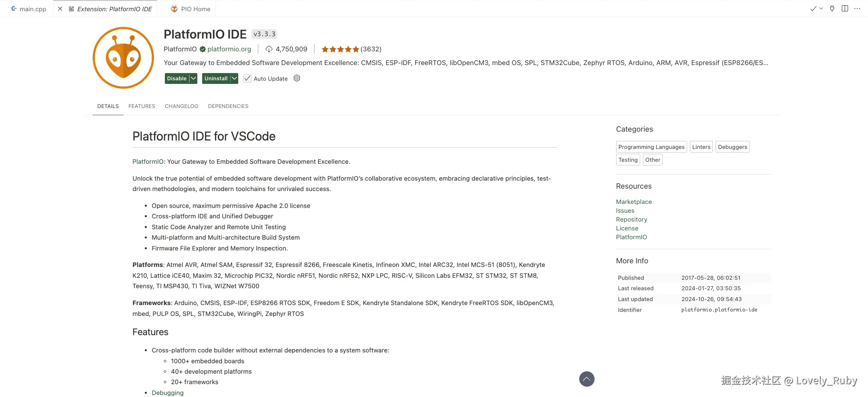Click the Uninstall button
This screenshot has height=397, width=868.
click(216, 78)
